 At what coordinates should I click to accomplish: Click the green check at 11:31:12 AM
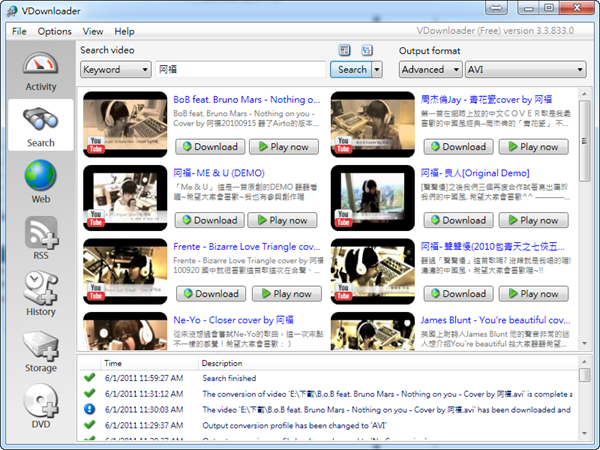point(90,393)
